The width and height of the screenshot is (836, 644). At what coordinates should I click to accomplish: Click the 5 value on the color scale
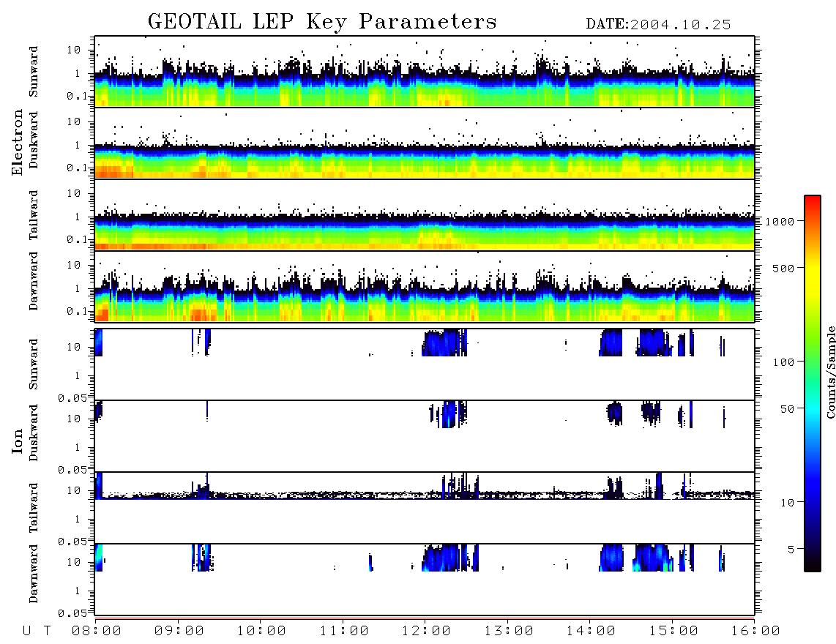click(x=791, y=550)
